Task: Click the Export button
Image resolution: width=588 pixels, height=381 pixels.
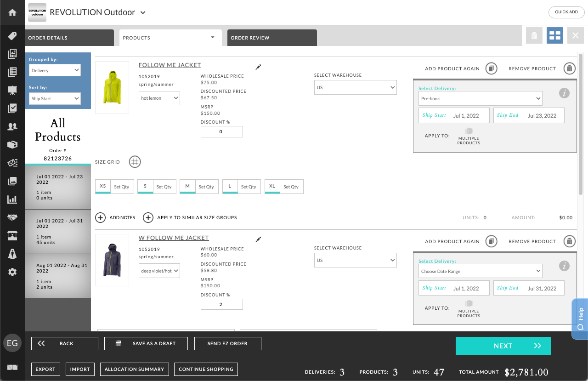Action: [x=45, y=369]
